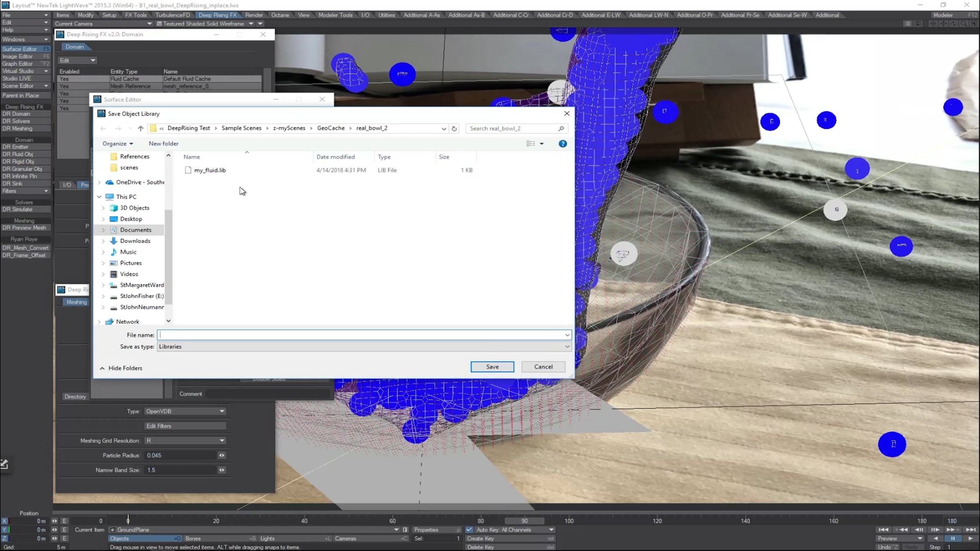Go up one folder level in save dialog
Image resolution: width=980 pixels, height=551 pixels.
(x=140, y=129)
